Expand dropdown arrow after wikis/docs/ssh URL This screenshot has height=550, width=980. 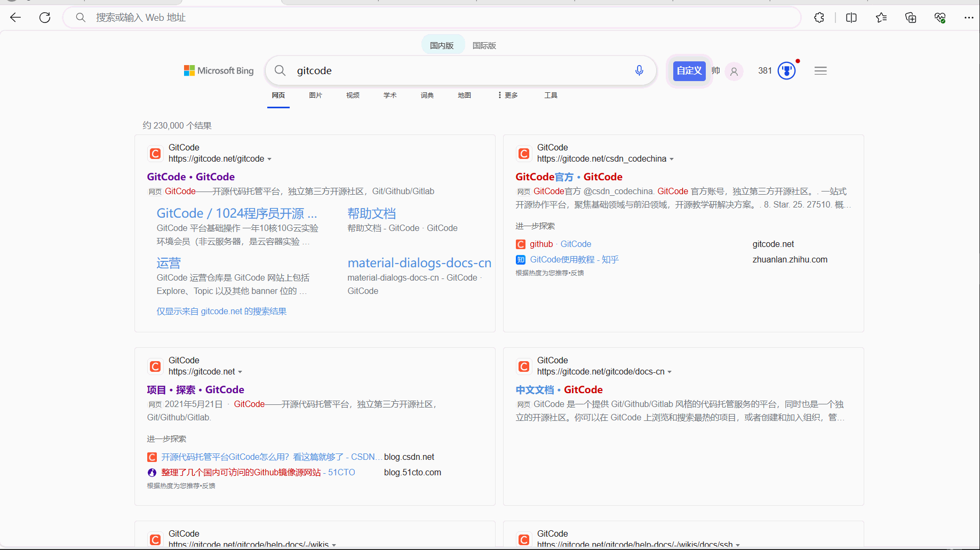click(738, 545)
